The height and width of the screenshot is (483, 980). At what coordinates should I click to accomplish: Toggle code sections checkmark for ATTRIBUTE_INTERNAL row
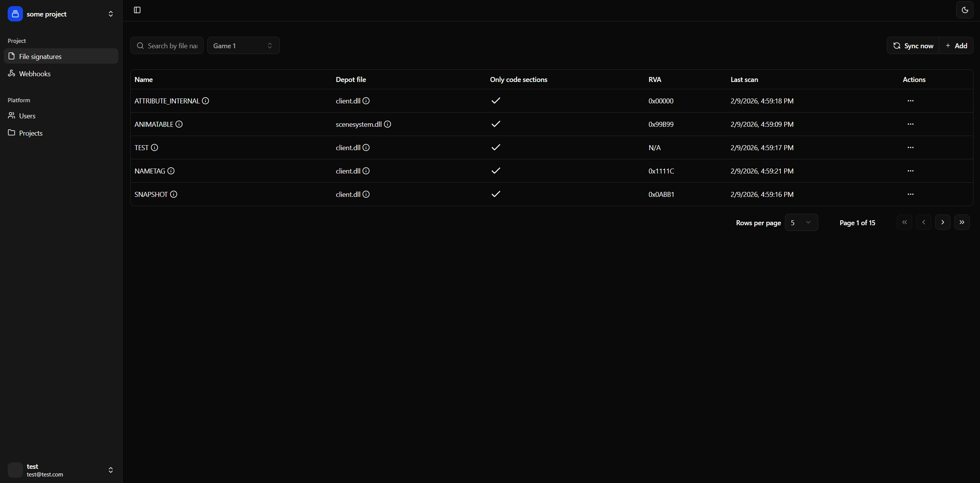click(x=496, y=101)
